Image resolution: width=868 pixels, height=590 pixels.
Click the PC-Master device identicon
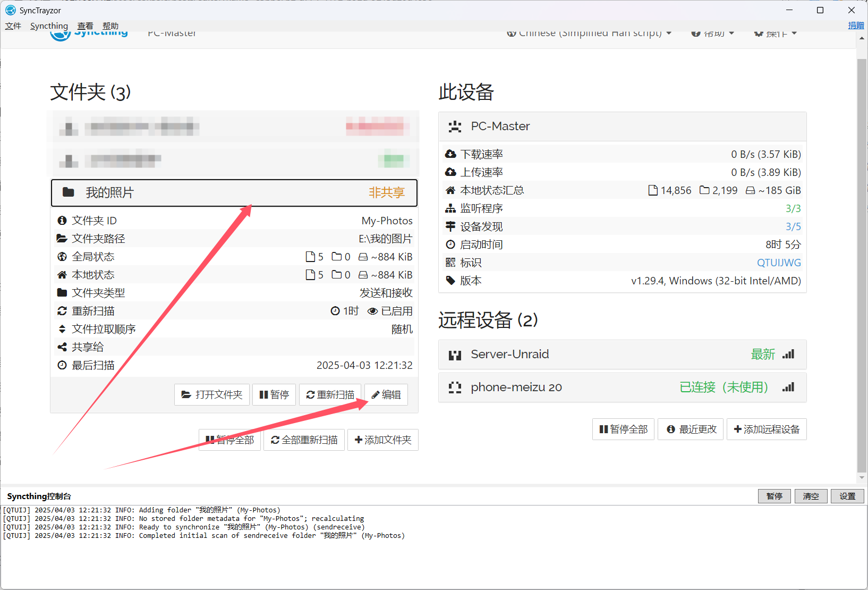tap(455, 127)
